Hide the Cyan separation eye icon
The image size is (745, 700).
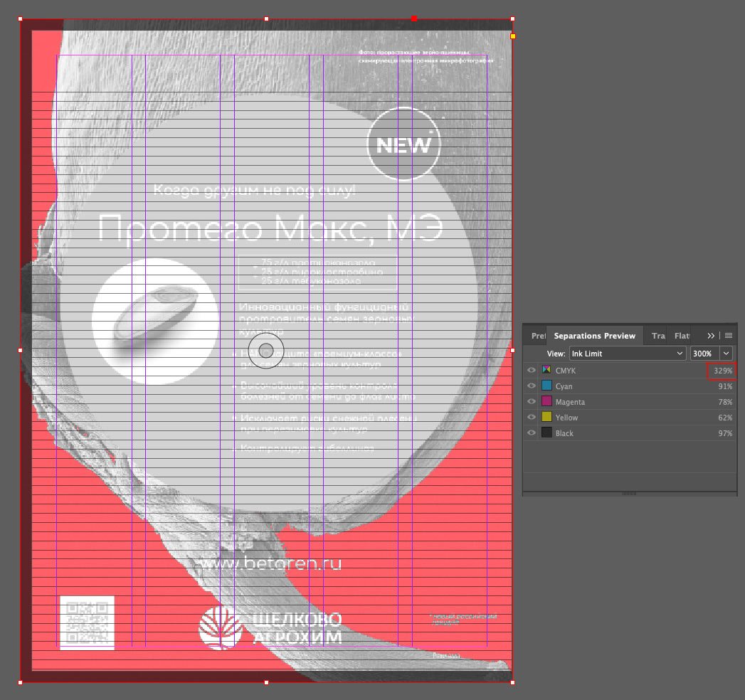point(532,386)
